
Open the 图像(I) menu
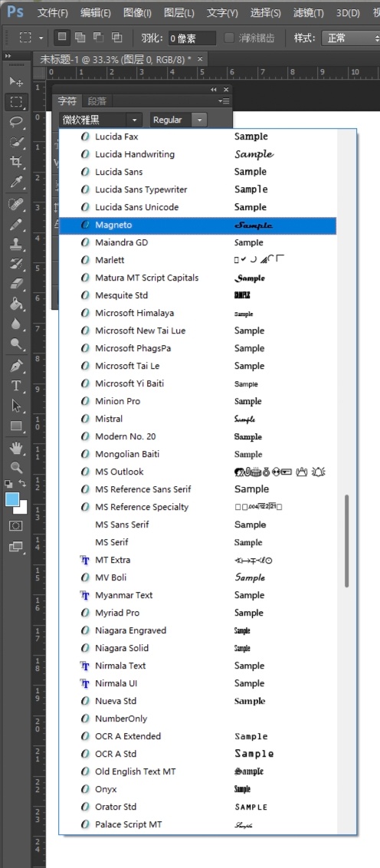point(137,13)
